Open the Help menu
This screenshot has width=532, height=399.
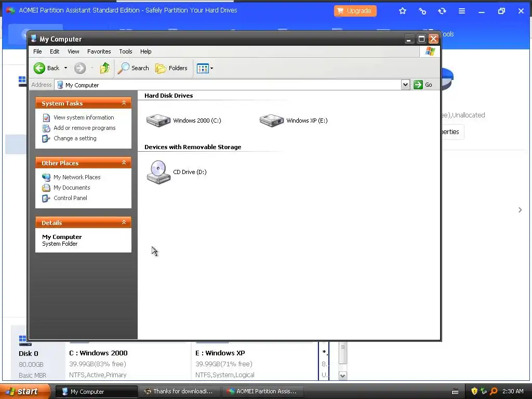pyautogui.click(x=146, y=51)
